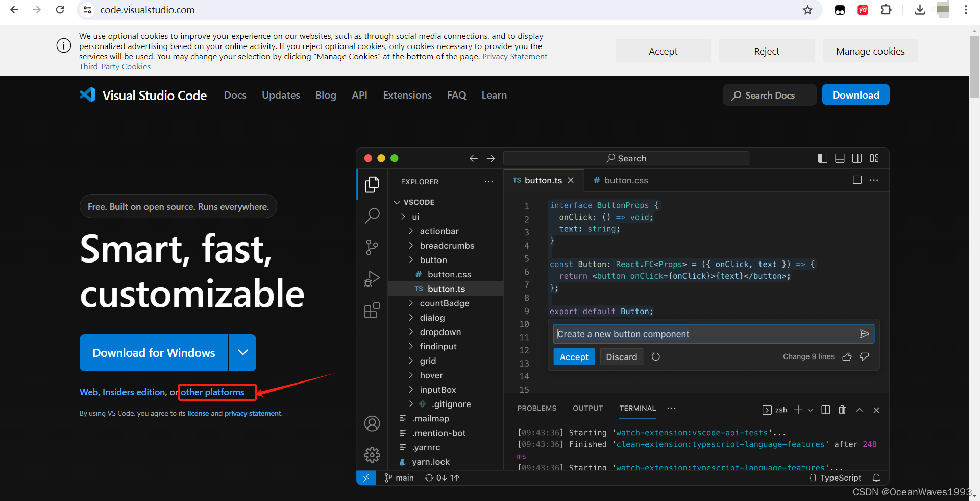980x501 pixels.
Task: Open the Updates nav item
Action: click(x=281, y=95)
